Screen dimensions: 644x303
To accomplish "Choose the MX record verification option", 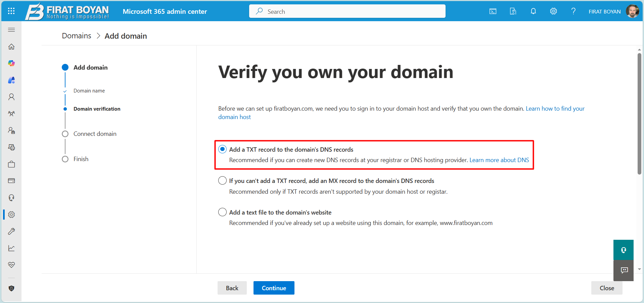I will pyautogui.click(x=222, y=181).
